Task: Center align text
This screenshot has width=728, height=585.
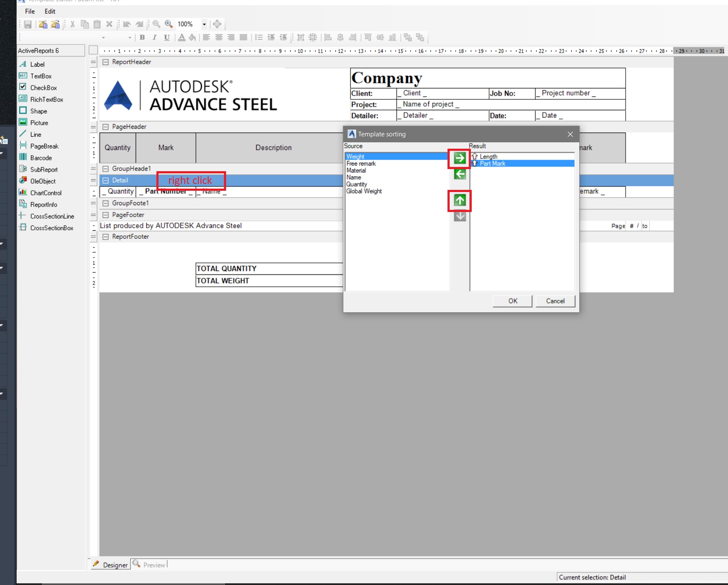Action: (x=219, y=37)
